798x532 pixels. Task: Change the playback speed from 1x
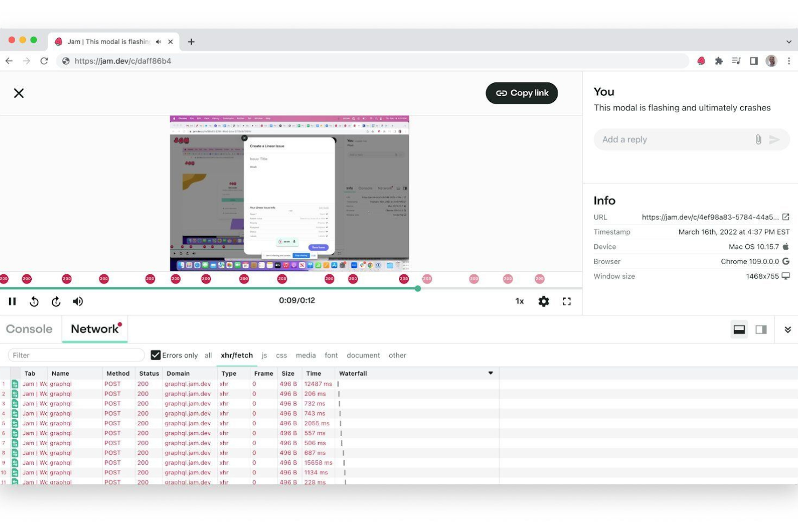[x=519, y=301]
